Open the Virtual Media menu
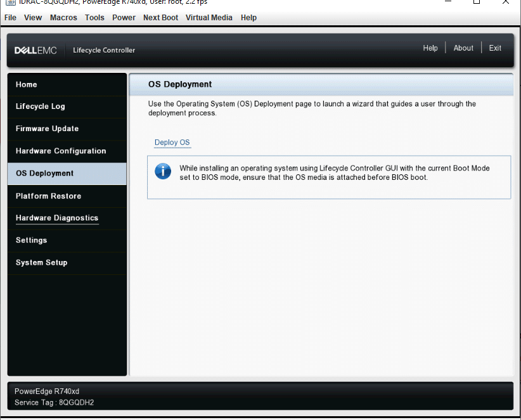 click(209, 18)
